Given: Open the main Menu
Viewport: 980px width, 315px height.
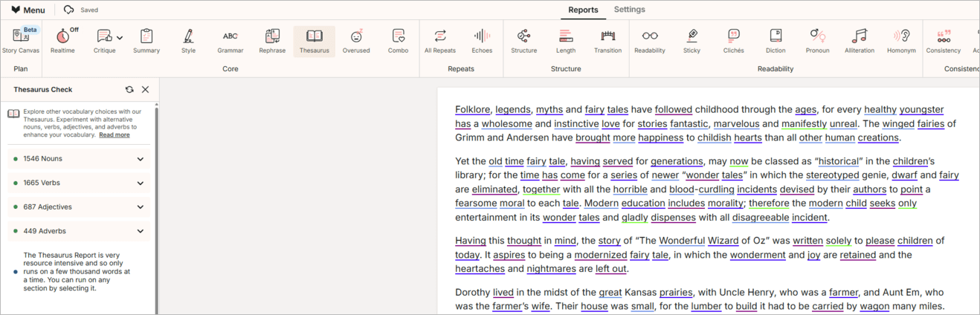Looking at the screenshot, I should [28, 10].
